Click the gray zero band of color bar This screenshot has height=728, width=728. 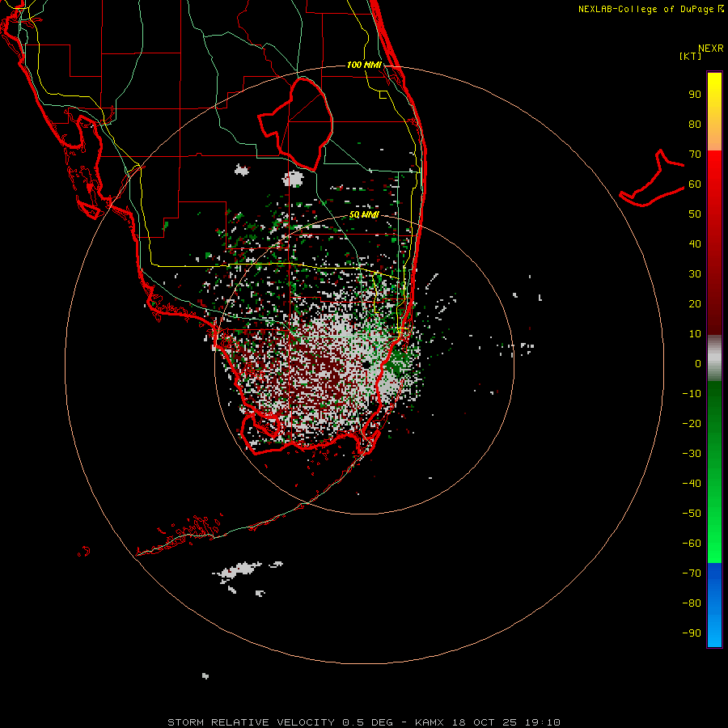[x=714, y=358]
